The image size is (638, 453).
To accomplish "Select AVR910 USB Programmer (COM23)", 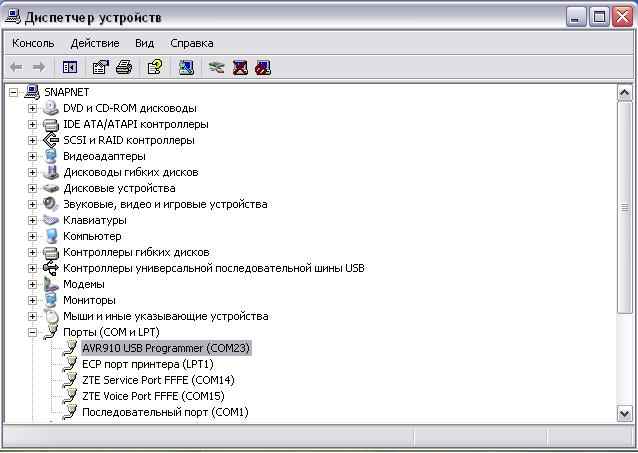I will click(x=166, y=348).
